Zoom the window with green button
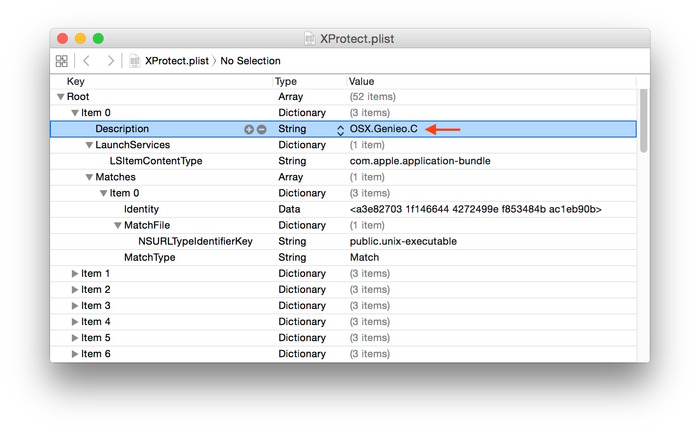700x434 pixels. (98, 39)
